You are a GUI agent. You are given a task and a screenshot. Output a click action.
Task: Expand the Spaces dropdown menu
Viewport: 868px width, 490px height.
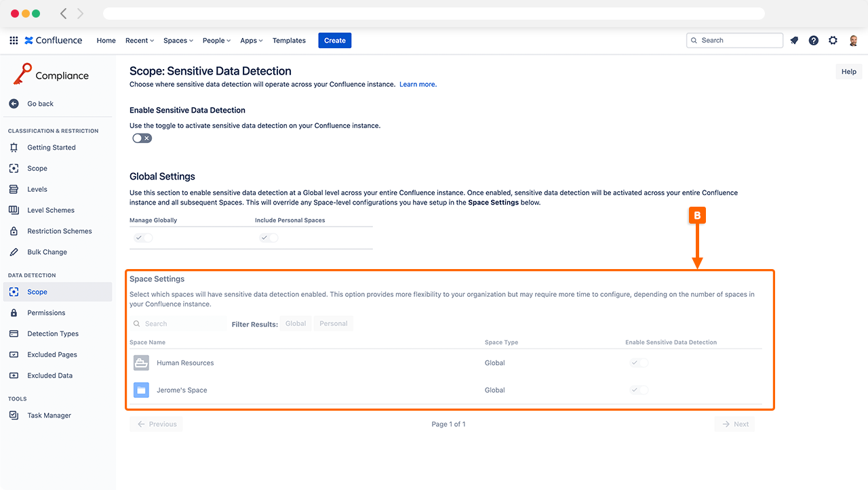point(178,41)
